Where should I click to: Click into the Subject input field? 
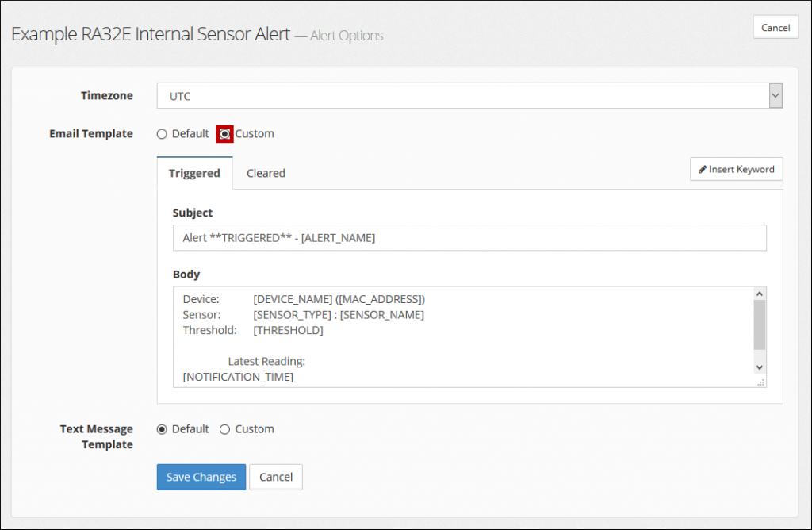click(469, 238)
